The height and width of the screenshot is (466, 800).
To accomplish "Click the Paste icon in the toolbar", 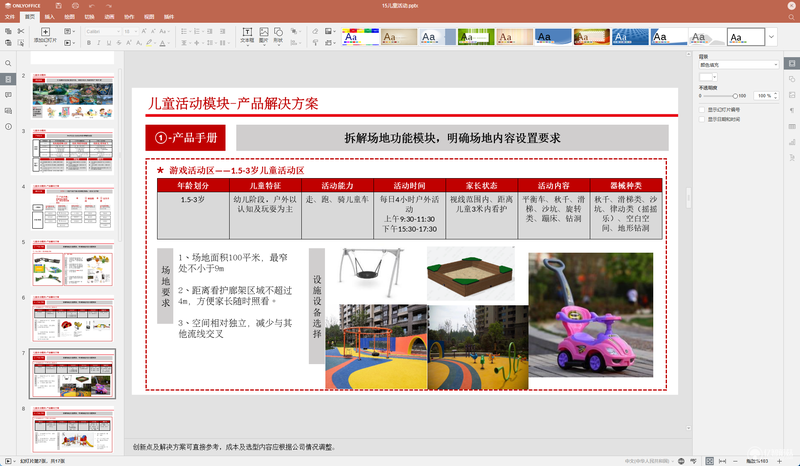I will click(x=8, y=43).
